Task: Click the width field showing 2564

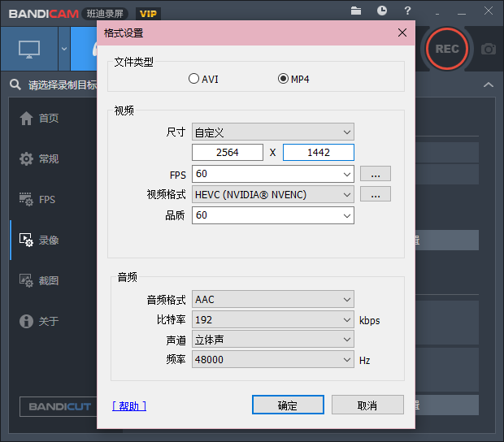Action: click(x=228, y=152)
